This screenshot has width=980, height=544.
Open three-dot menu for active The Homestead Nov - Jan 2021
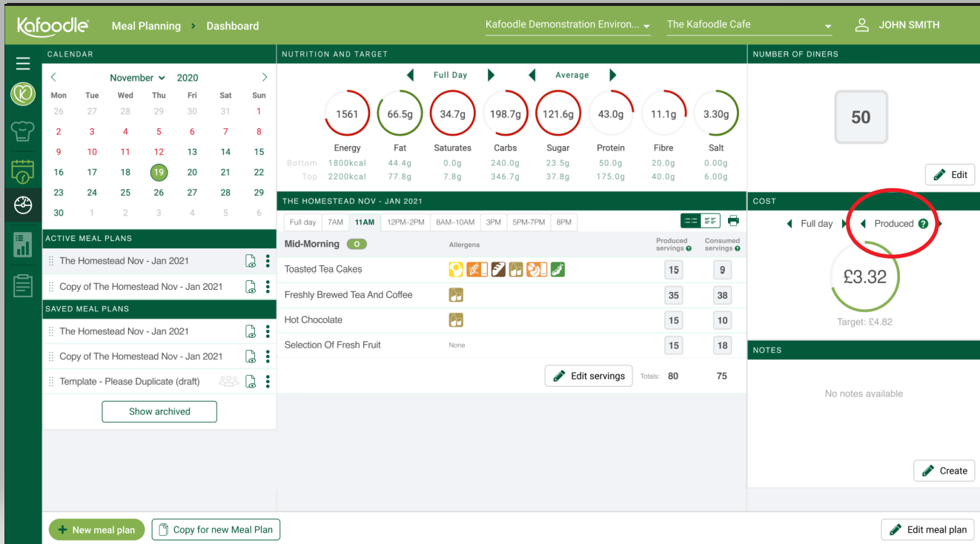point(268,261)
